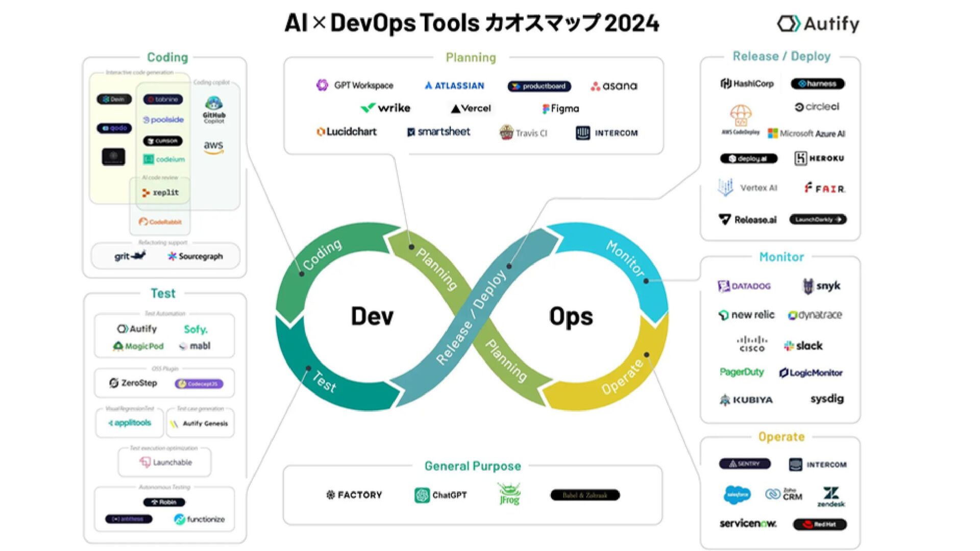Image resolution: width=980 pixels, height=551 pixels.
Task: Click the General Purpose heading
Action: (x=473, y=466)
